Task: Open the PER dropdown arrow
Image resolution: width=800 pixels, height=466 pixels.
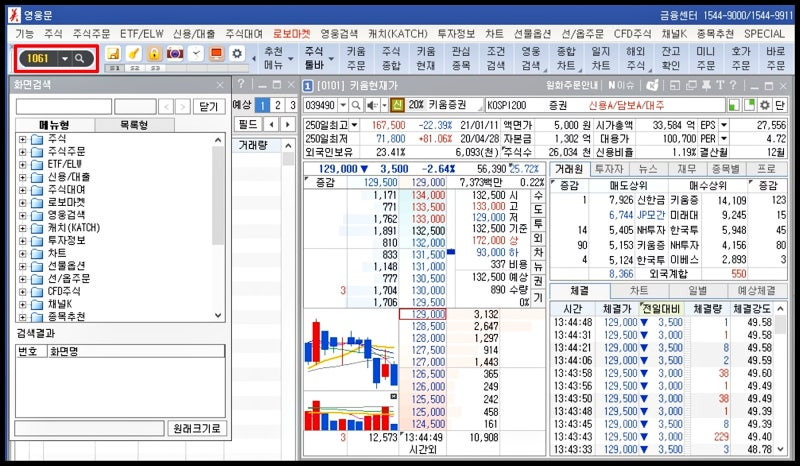Action: (x=723, y=138)
